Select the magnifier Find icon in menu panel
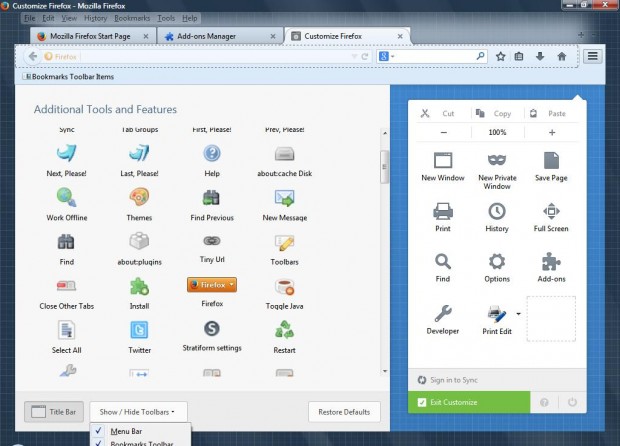The width and height of the screenshot is (620, 446). point(443,261)
